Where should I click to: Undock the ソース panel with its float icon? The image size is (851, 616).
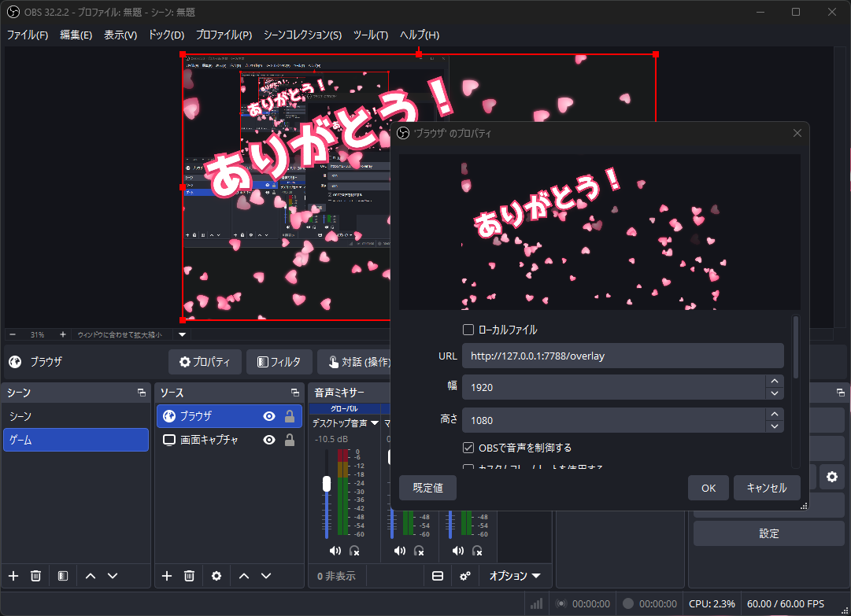pyautogui.click(x=295, y=393)
